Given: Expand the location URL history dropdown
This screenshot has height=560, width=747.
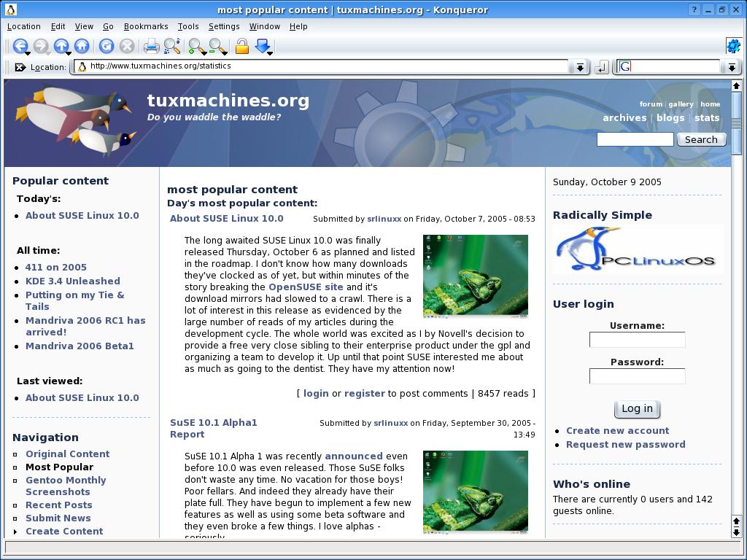Looking at the screenshot, I should point(580,67).
